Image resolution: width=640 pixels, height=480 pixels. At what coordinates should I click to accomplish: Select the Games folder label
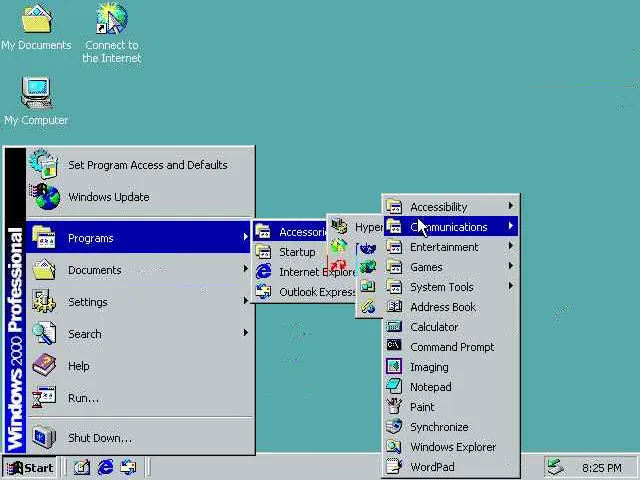(x=426, y=267)
